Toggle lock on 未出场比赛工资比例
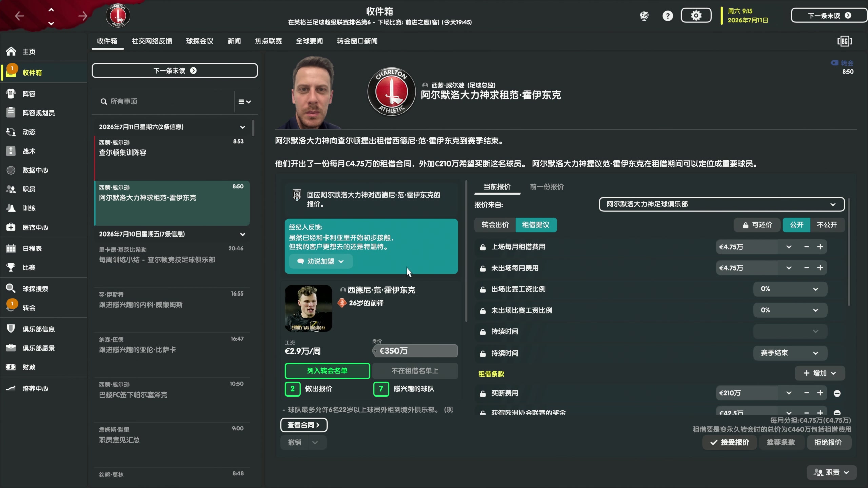Image resolution: width=868 pixels, height=488 pixels. (482, 311)
